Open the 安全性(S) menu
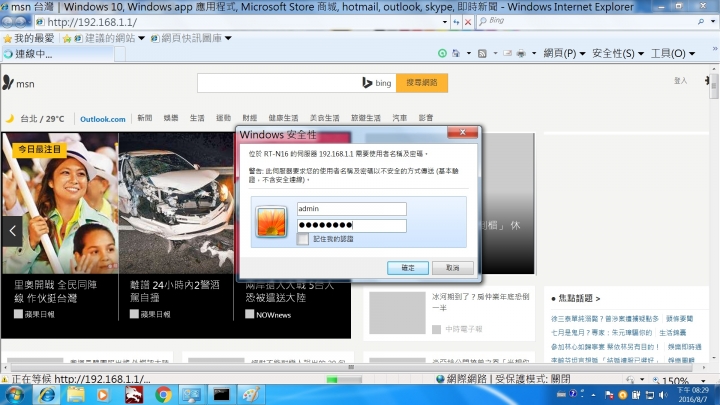The image size is (720, 405). [618, 53]
